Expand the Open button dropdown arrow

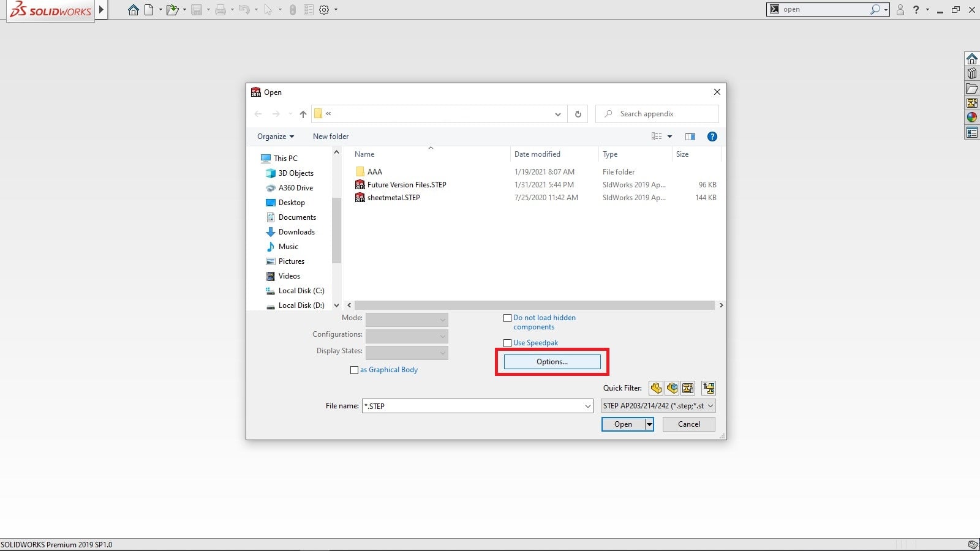[649, 424]
